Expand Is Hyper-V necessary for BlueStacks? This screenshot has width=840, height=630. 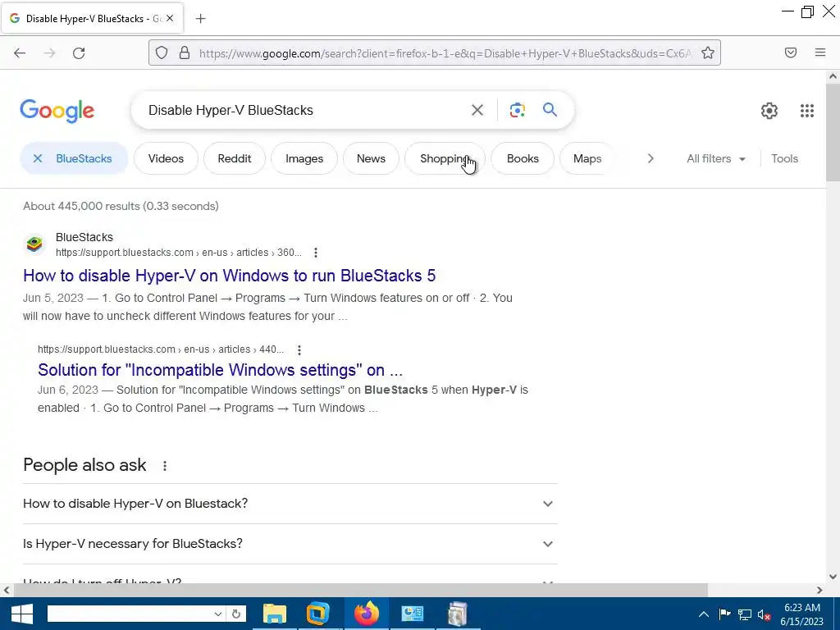click(290, 544)
